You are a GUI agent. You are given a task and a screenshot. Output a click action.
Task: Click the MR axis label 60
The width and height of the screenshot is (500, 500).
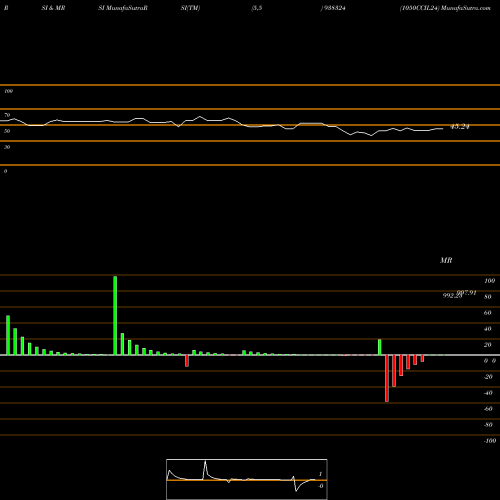coord(488,313)
